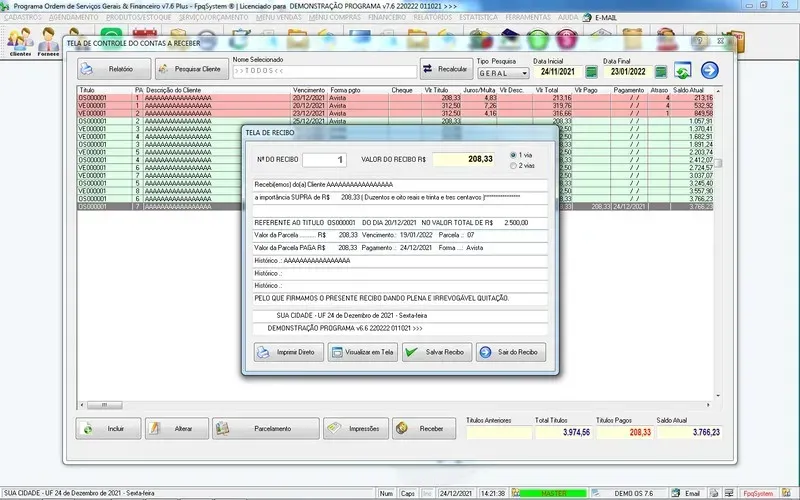Click the green refresh icon beside Data Final

click(x=682, y=70)
